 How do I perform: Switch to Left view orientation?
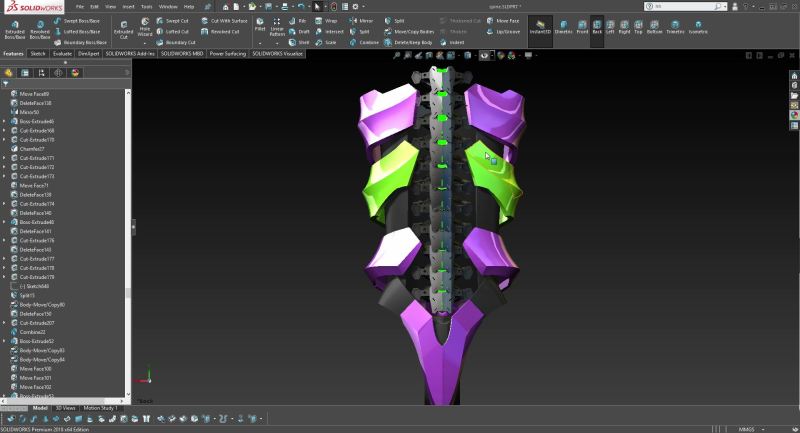pyautogui.click(x=610, y=27)
